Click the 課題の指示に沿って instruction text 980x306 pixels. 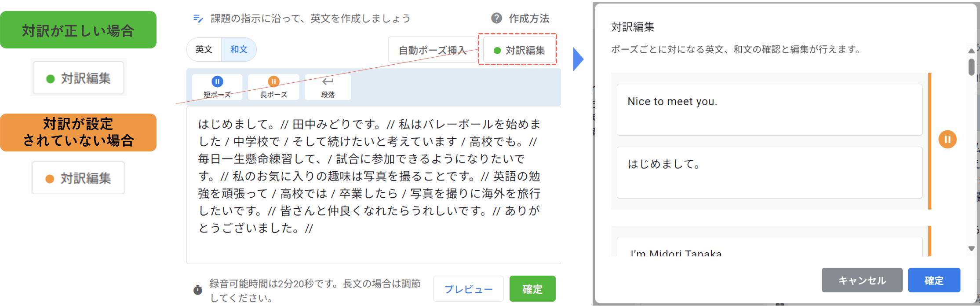click(310, 18)
